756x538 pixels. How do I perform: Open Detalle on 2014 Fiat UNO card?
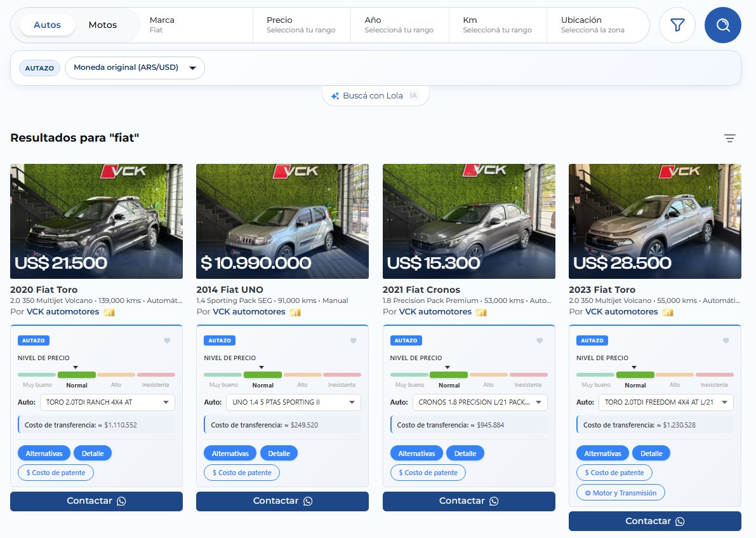pos(279,454)
